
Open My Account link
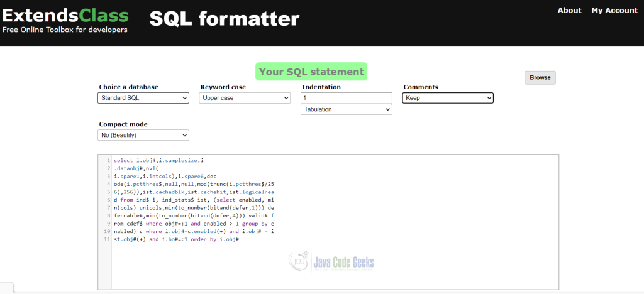point(614,10)
